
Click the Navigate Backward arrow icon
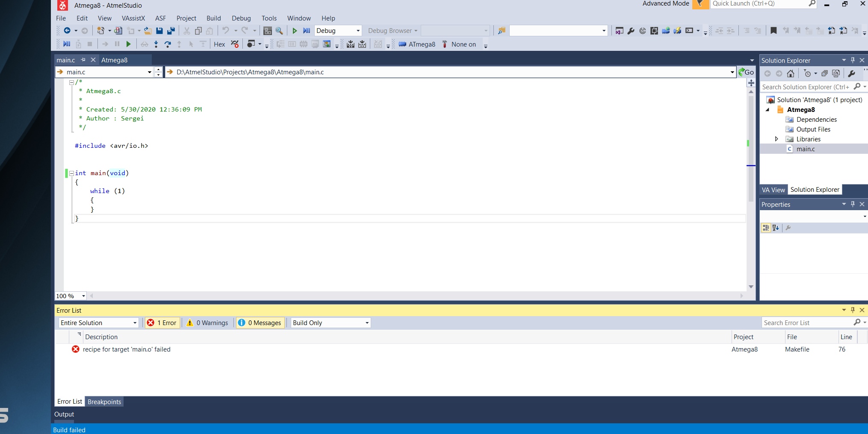tap(67, 31)
